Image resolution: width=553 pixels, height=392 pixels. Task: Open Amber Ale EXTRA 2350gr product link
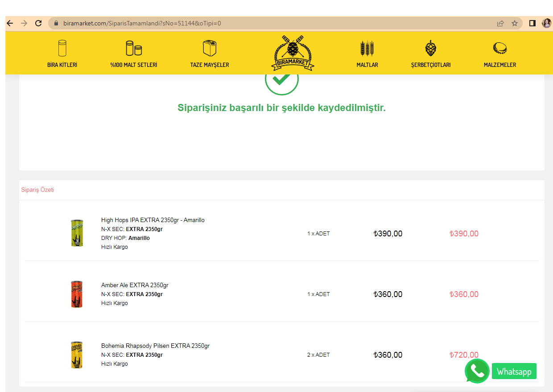click(x=135, y=285)
